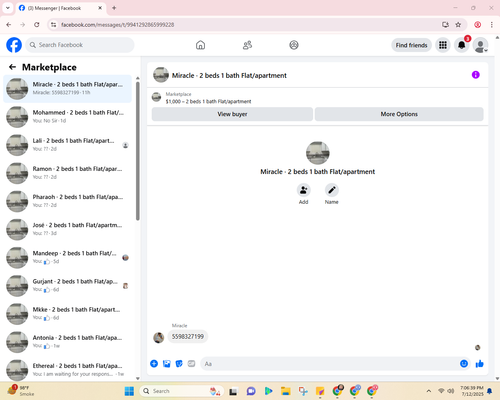Image resolution: width=500 pixels, height=400 pixels.
Task: Click the Facebook logo icon
Action: click(x=14, y=45)
